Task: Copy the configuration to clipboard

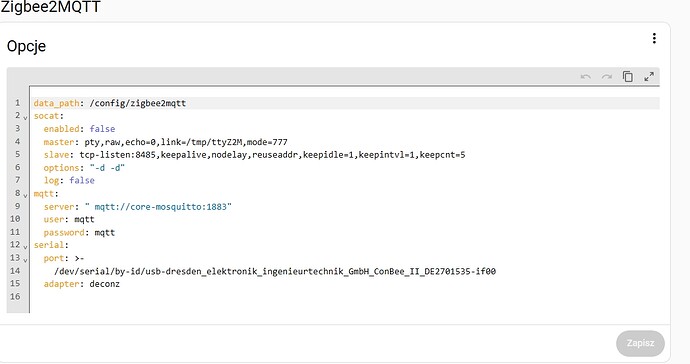Action: [x=628, y=77]
